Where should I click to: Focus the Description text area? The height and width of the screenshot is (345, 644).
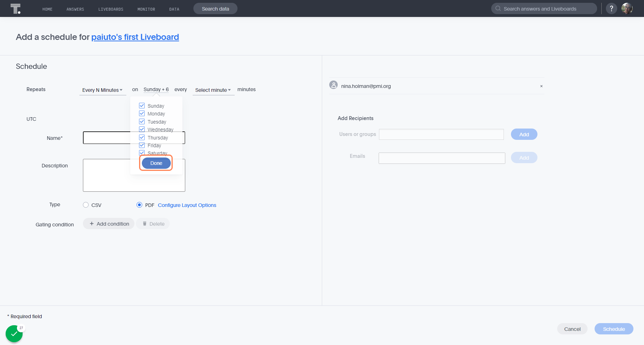pos(134,175)
